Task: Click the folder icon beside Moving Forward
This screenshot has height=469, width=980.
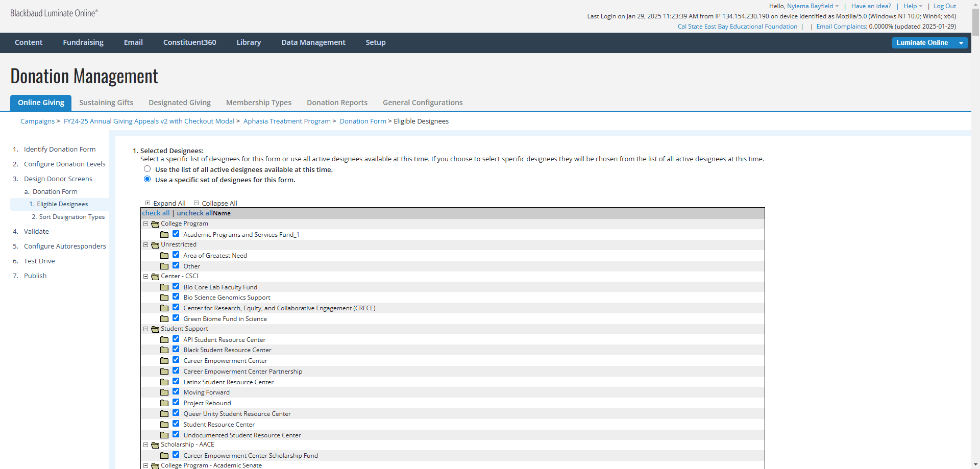Action: (x=164, y=392)
